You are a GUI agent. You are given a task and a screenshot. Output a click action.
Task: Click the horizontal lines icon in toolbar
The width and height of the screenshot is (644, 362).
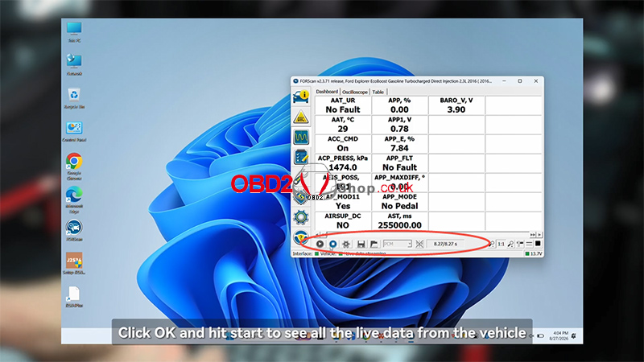[529, 244]
